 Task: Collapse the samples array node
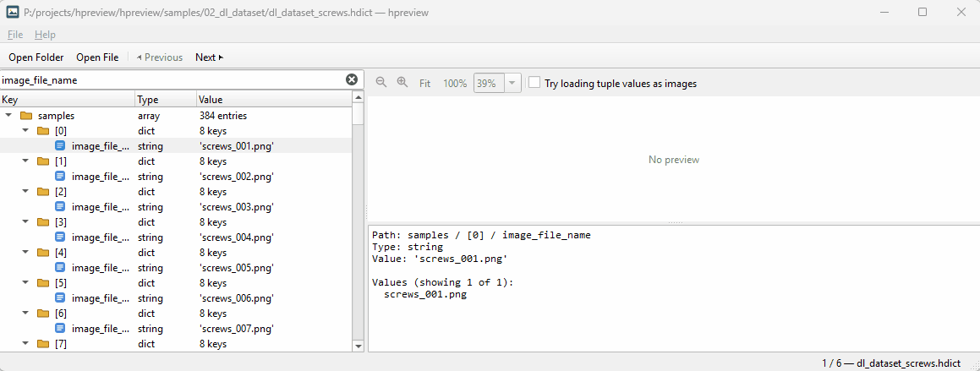click(x=8, y=115)
